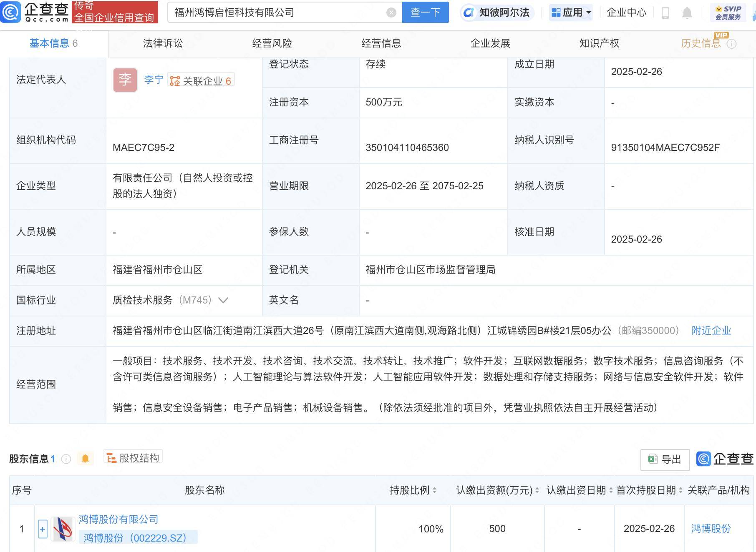Click the 李 avatar of legal representative 李宁
Screen dimensions: 756x552
pyautogui.click(x=125, y=79)
